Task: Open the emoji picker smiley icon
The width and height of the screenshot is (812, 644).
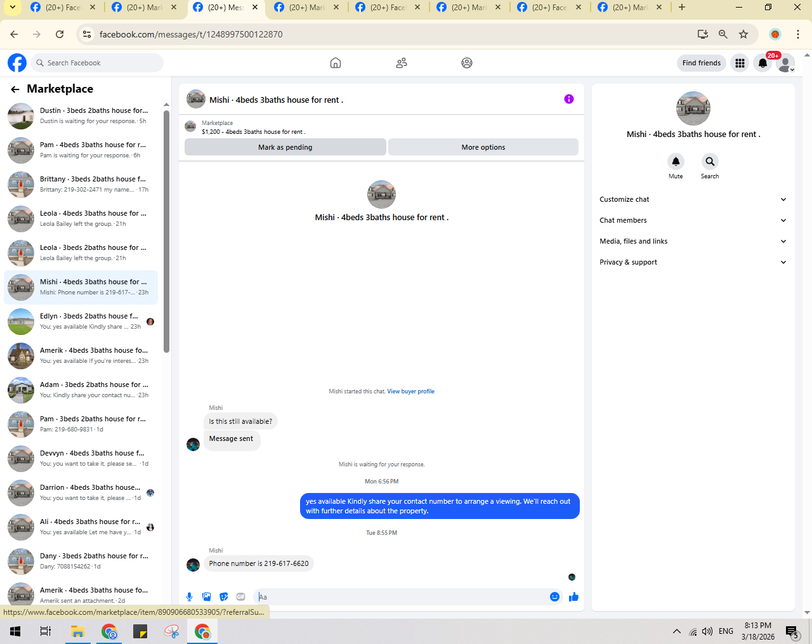Action: point(554,596)
